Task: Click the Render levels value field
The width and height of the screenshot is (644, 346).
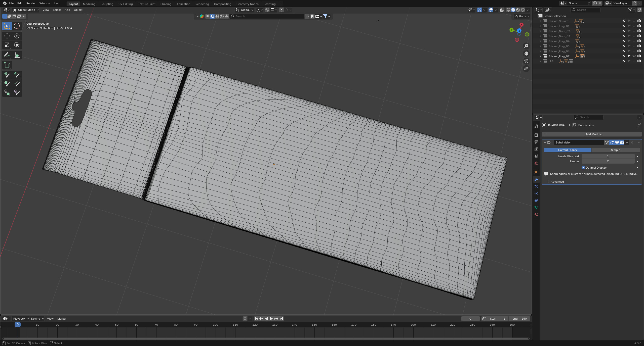Action: [x=608, y=161]
